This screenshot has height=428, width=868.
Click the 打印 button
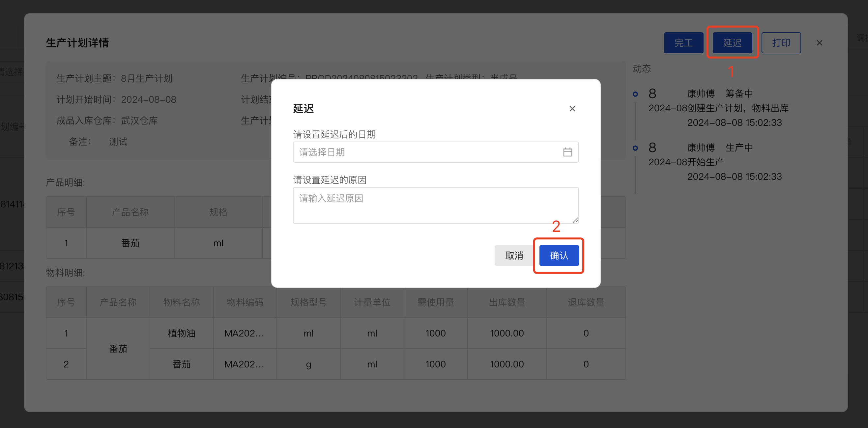click(x=781, y=42)
